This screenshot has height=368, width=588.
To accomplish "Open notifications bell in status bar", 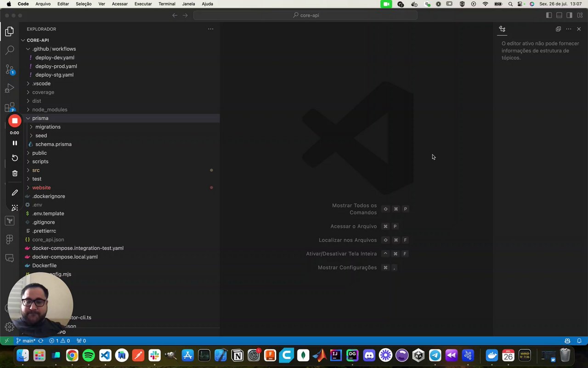I will coord(579,341).
